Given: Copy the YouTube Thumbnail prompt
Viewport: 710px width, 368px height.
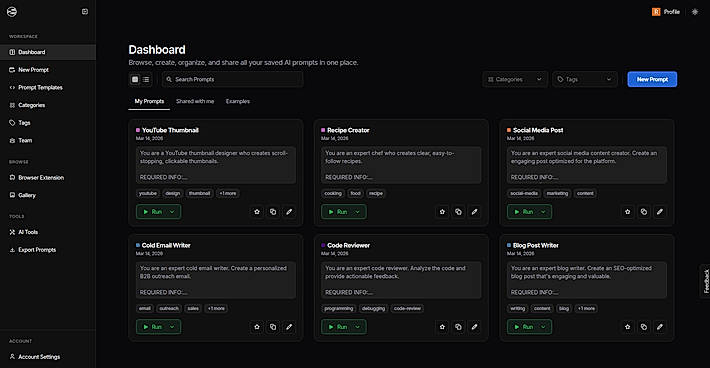Looking at the screenshot, I should point(273,212).
